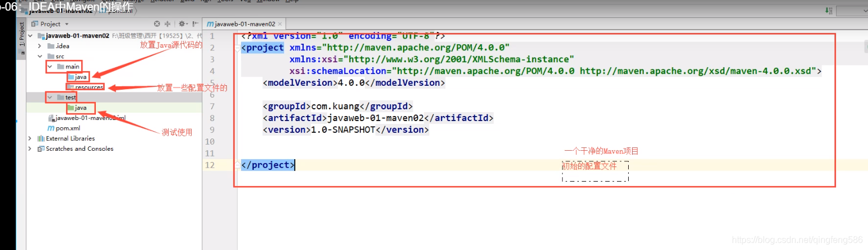Select the .idea folder in the tree

point(58,46)
